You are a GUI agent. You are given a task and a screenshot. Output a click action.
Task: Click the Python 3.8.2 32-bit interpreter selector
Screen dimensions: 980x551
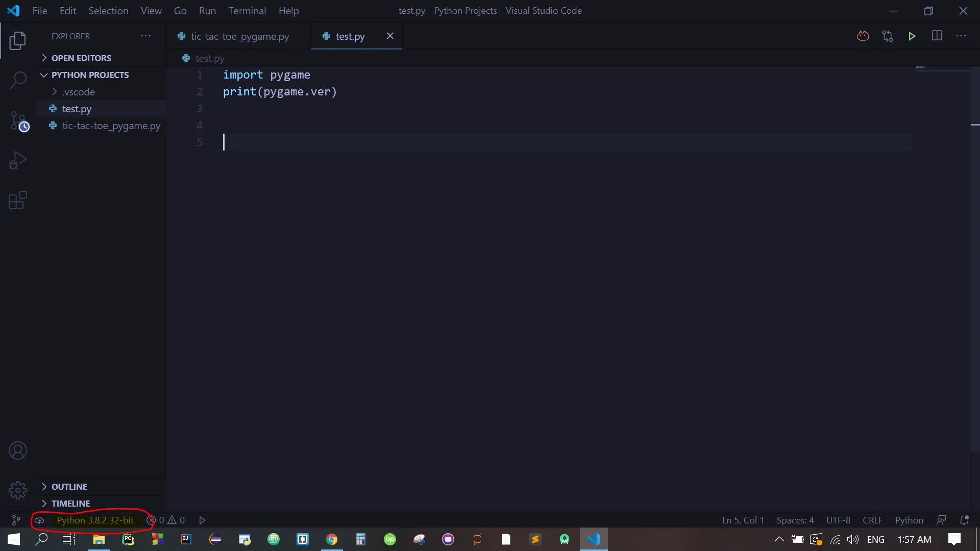click(95, 520)
